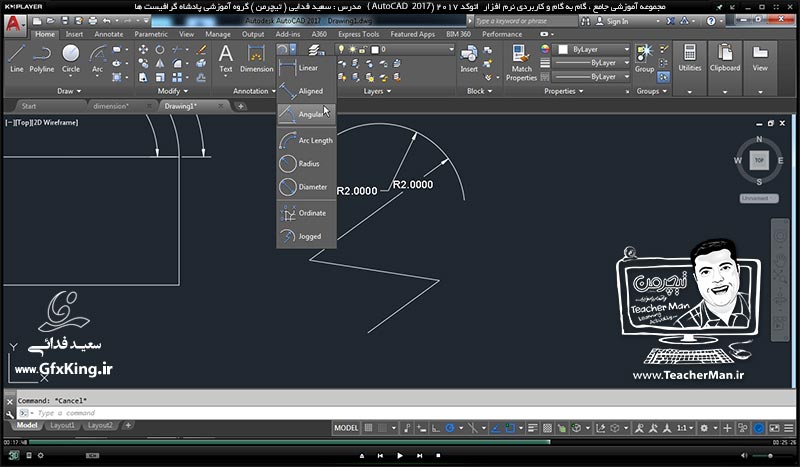Click the Sign In button
Screen dimensions: 800x467
[x=612, y=21]
